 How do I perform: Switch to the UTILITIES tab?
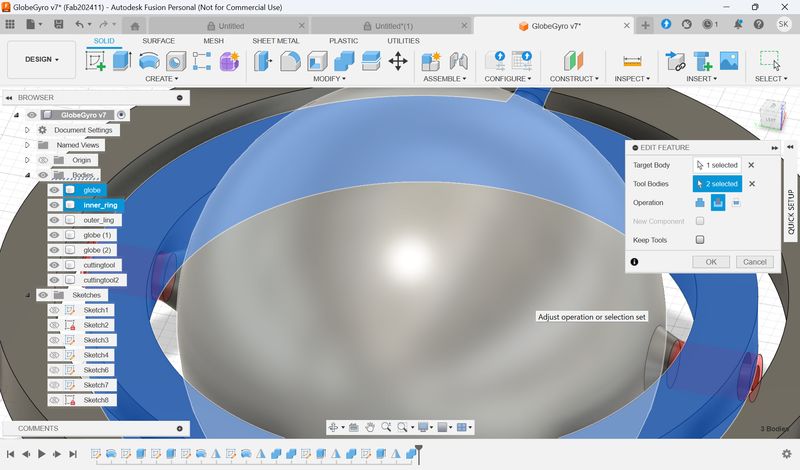point(404,41)
